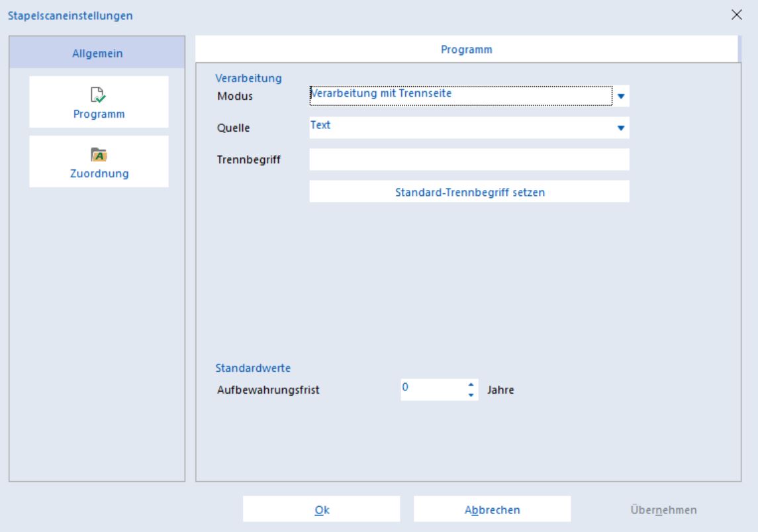This screenshot has width=758, height=532.
Task: Switch to the Zuordnung label in the sidebar
Action: 99,173
